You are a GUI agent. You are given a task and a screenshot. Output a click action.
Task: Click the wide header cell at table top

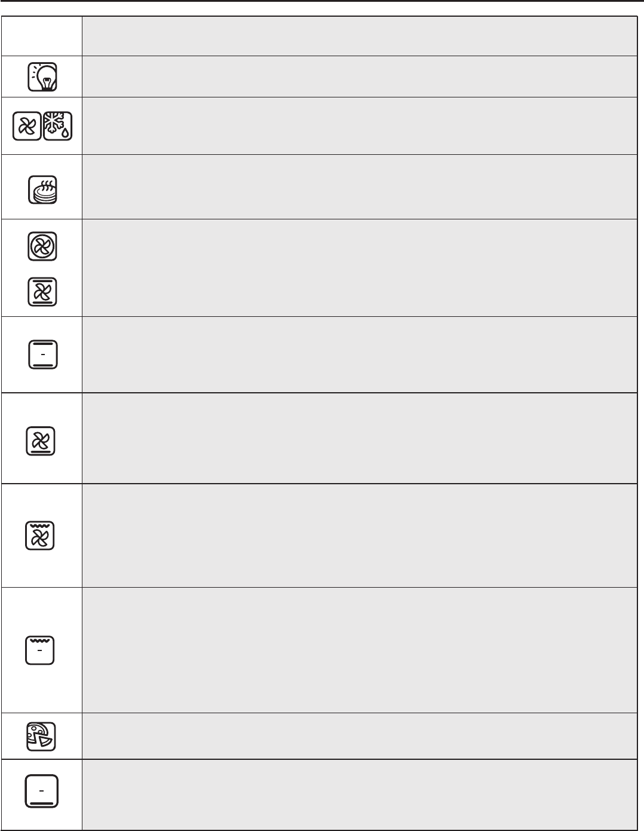click(358, 36)
